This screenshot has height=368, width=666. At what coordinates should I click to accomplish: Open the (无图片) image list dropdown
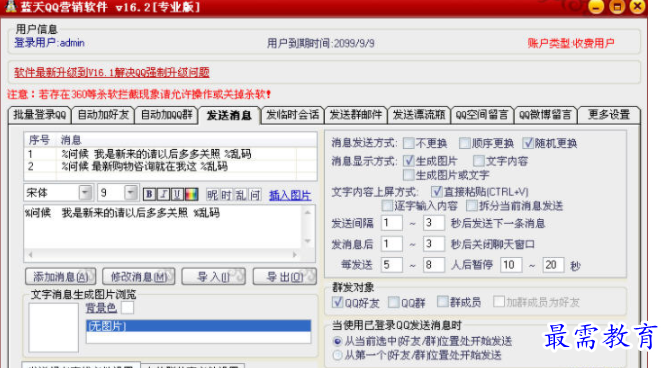pos(198,326)
